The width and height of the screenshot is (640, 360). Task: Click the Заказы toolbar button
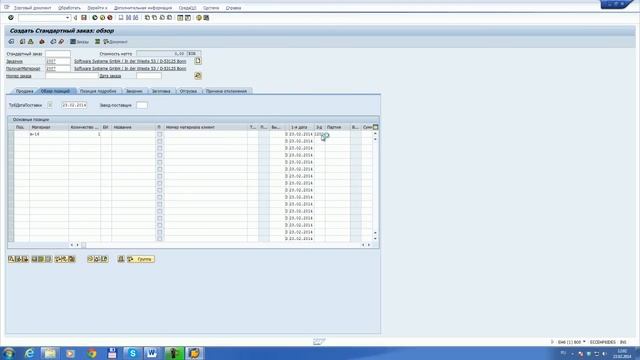coord(80,42)
